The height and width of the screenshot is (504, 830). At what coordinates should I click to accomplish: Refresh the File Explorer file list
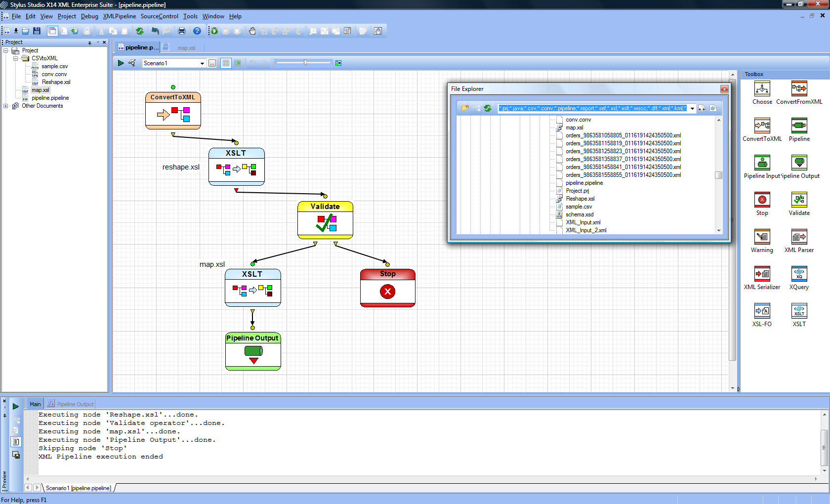coord(488,108)
